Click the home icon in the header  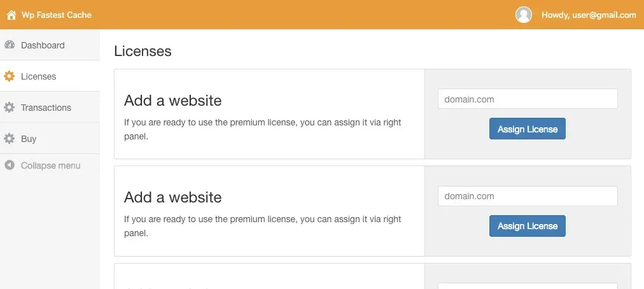(x=11, y=15)
